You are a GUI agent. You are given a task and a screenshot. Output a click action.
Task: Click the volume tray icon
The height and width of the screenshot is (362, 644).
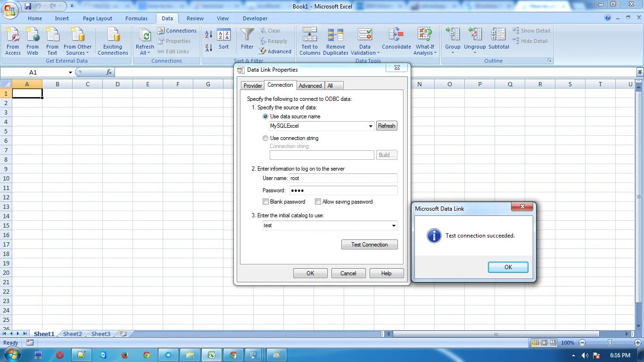(x=585, y=355)
